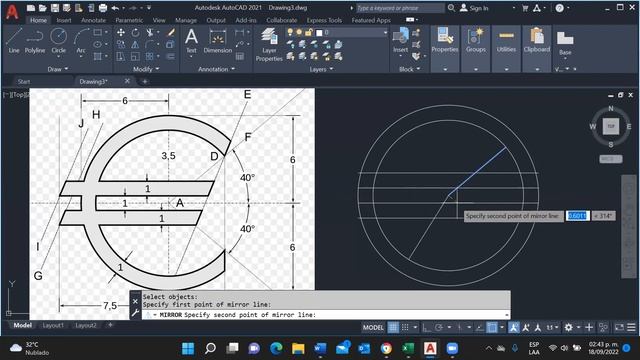640x360 pixels.
Task: Click the keyword search field
Action: pyautogui.click(x=400, y=8)
